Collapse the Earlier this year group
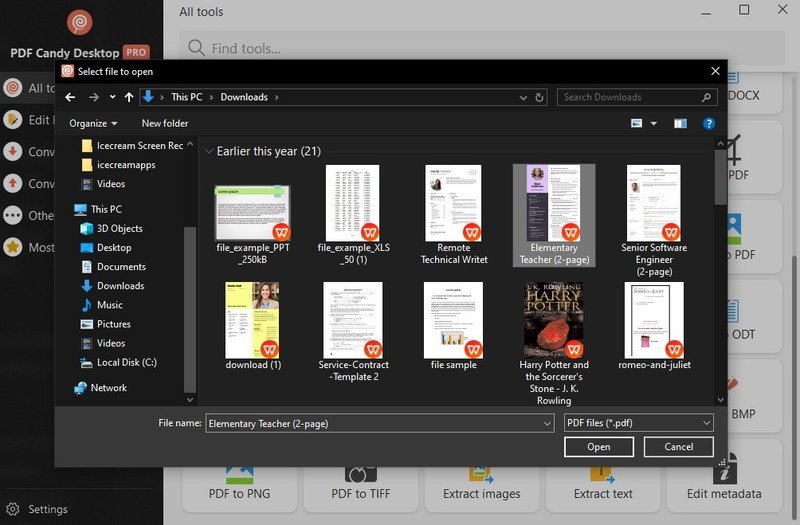Screen dimensions: 800x525 click(209, 152)
